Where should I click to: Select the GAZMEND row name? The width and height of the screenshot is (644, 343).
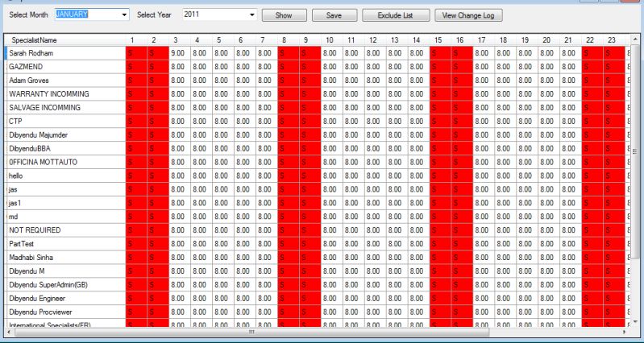click(x=26, y=67)
